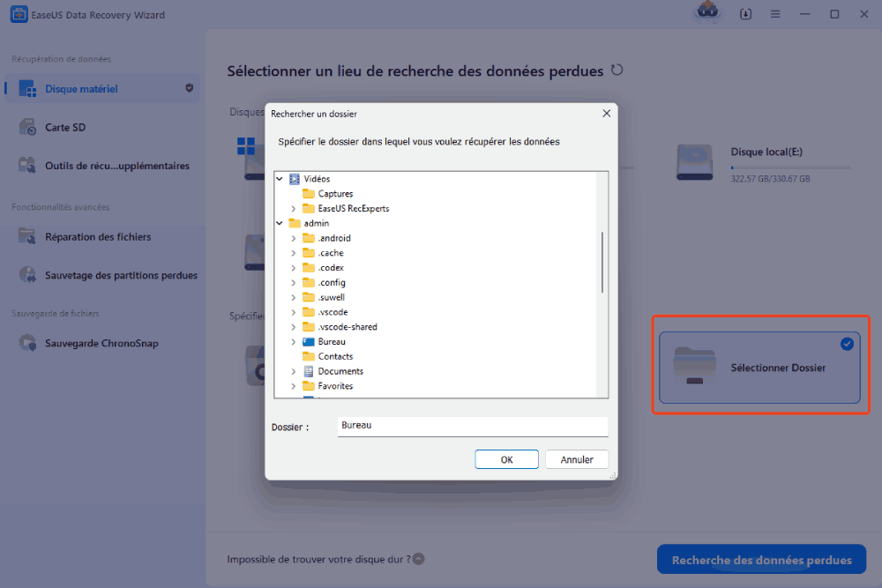Click the Captures folder icon

click(308, 193)
